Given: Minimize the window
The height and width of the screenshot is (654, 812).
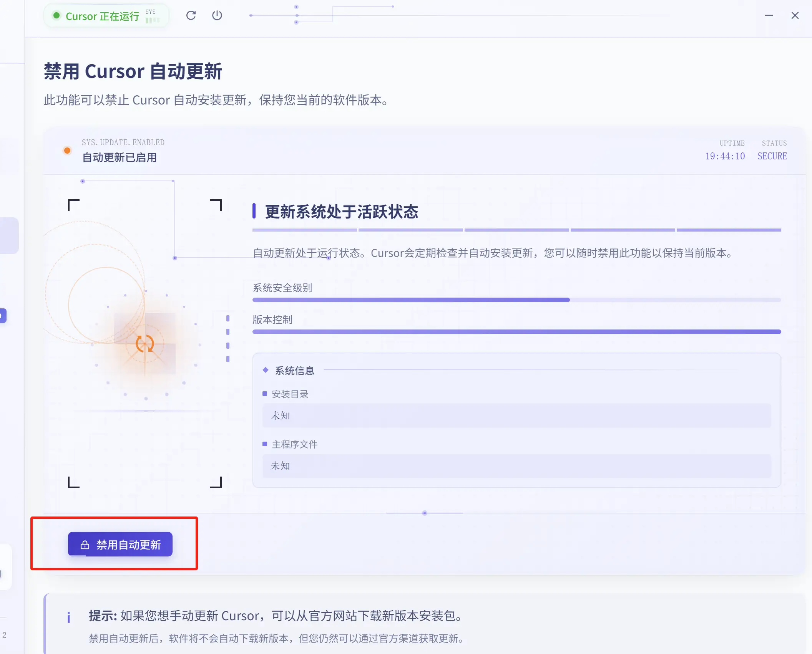Looking at the screenshot, I should coord(769,15).
